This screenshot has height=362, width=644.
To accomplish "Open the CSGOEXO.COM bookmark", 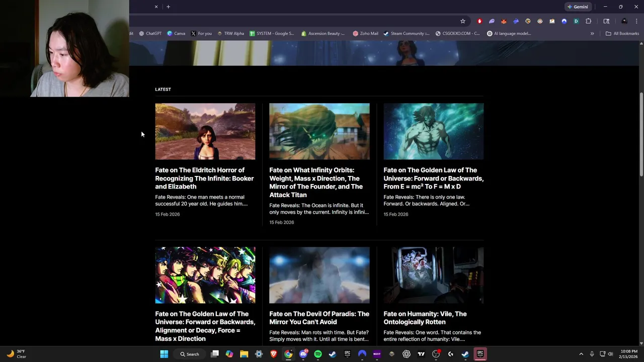I will click(458, 34).
